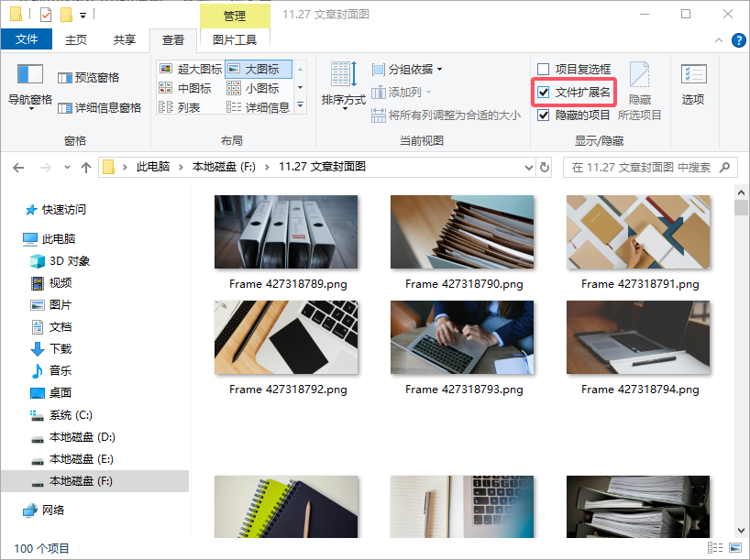The image size is (750, 560).
Task: Open Frame 427318793.png thumbnail
Action: click(x=462, y=337)
